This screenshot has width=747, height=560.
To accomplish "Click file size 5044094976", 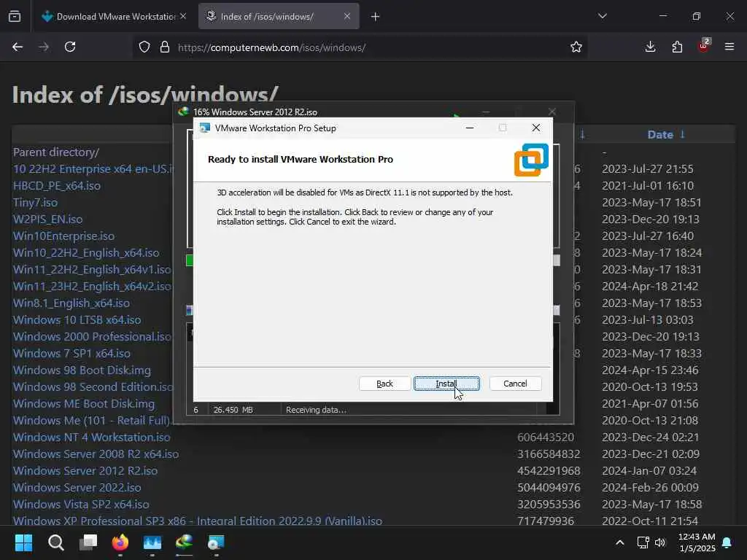I will (x=549, y=488).
